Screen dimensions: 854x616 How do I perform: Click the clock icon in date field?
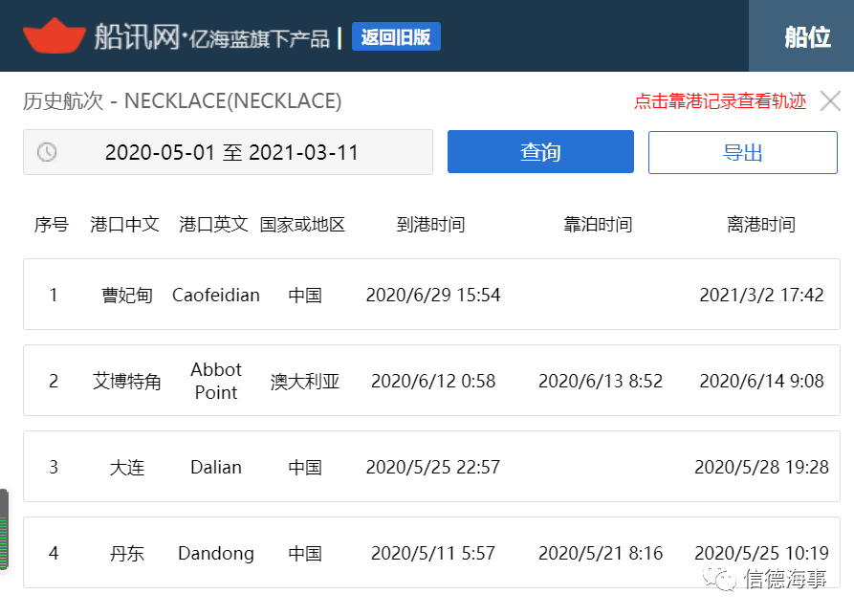(47, 152)
